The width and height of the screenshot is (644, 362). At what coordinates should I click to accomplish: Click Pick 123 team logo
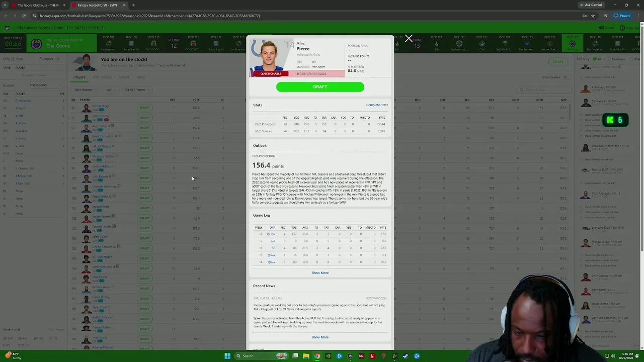pos(482,43)
